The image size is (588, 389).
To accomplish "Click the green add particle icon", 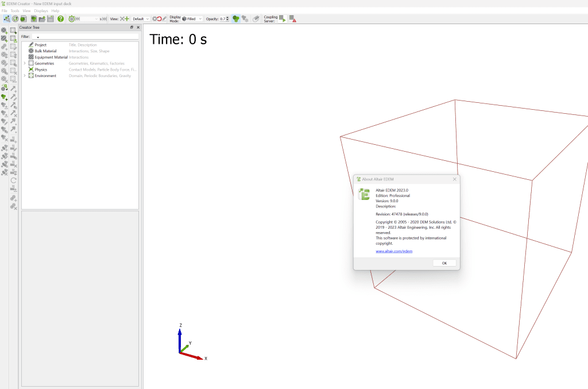I will click(x=4, y=97).
